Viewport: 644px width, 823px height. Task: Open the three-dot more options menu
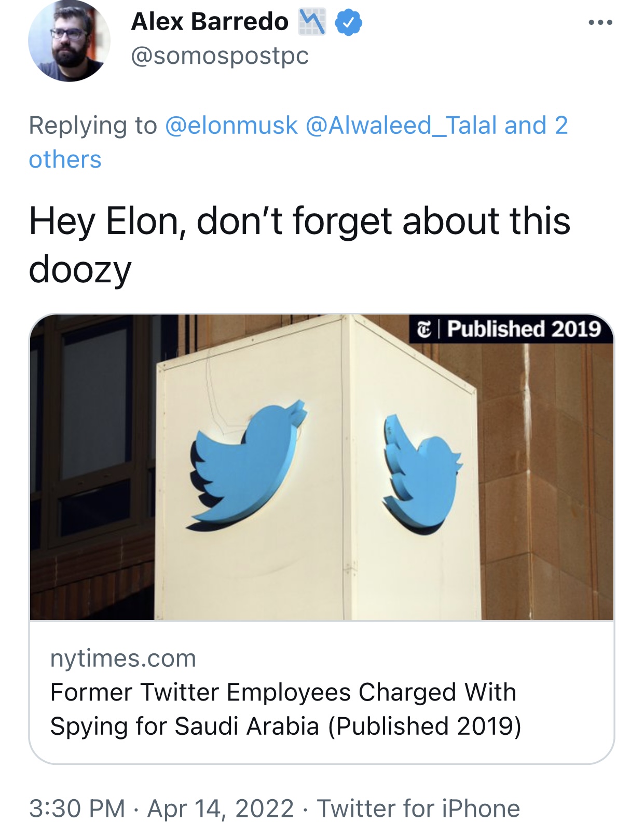[600, 22]
